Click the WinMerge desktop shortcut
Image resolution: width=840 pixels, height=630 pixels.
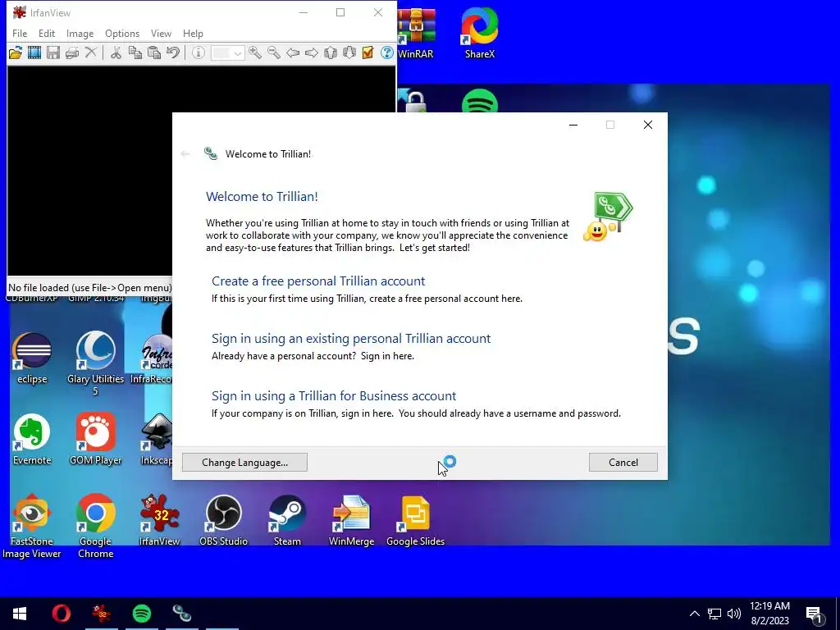click(x=351, y=519)
